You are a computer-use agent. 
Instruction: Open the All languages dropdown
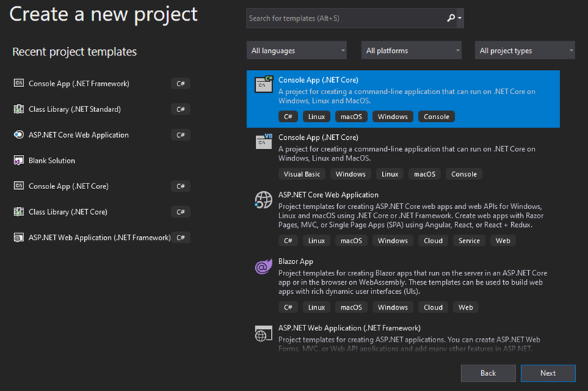click(x=297, y=51)
